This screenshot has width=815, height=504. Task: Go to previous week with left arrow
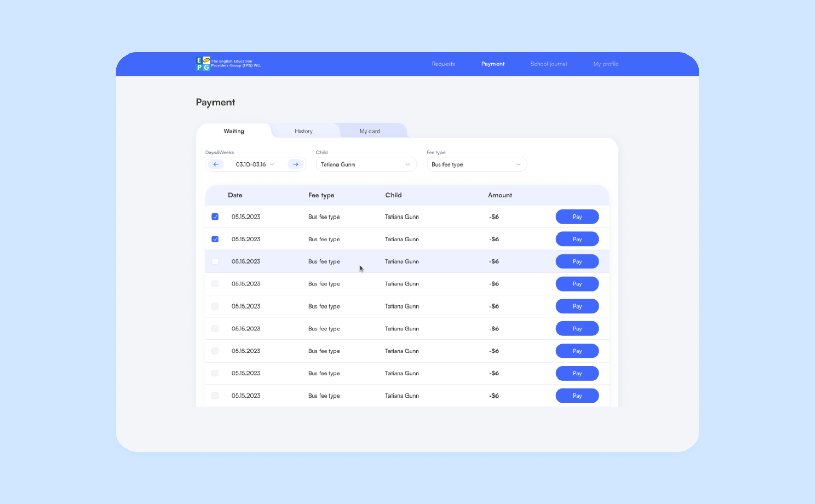click(x=216, y=164)
